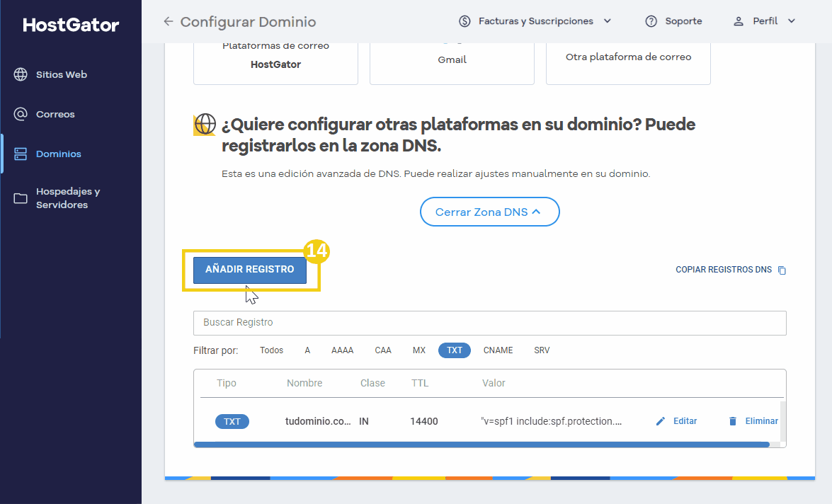This screenshot has height=504, width=832.
Task: Open the Soporte link
Action: pos(683,21)
